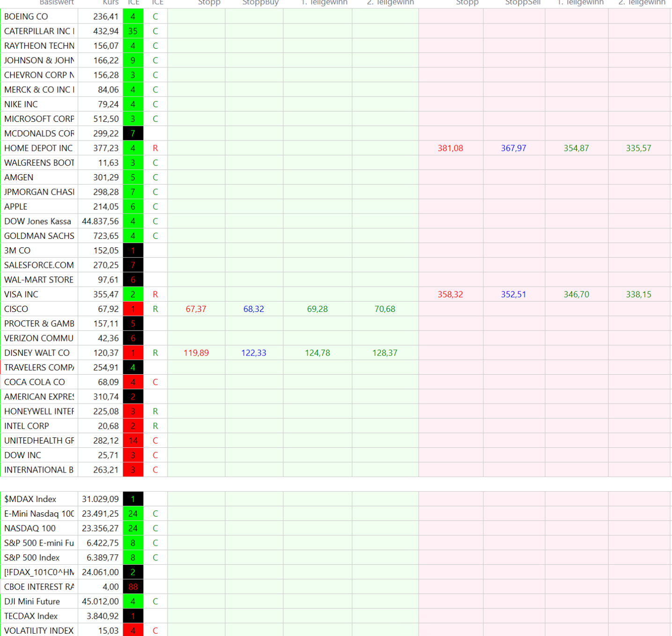Click the BOEING CO name cell

point(39,16)
